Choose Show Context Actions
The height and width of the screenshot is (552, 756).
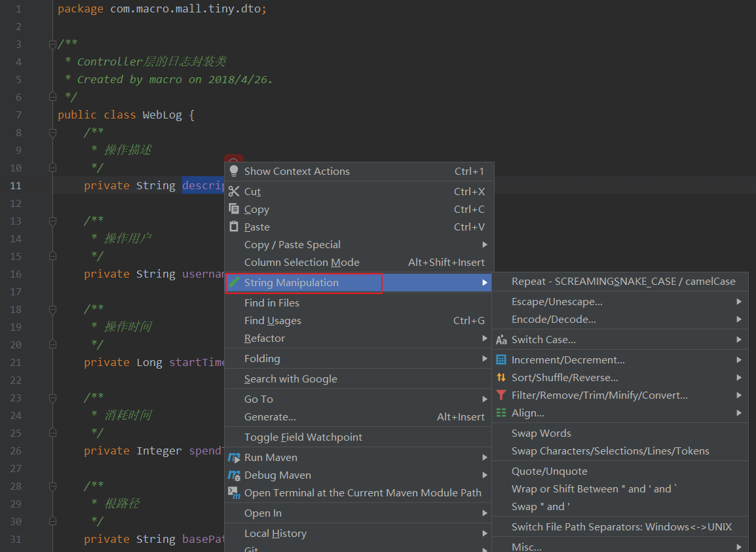pyautogui.click(x=359, y=171)
